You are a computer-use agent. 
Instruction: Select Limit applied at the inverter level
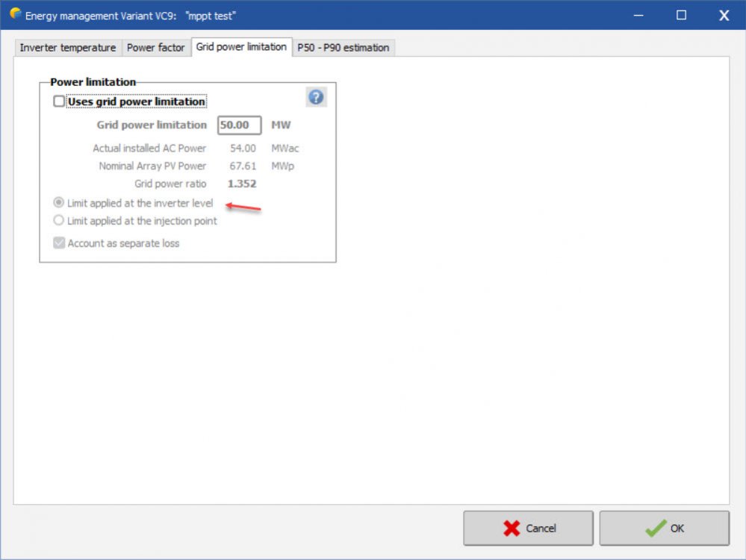point(59,203)
